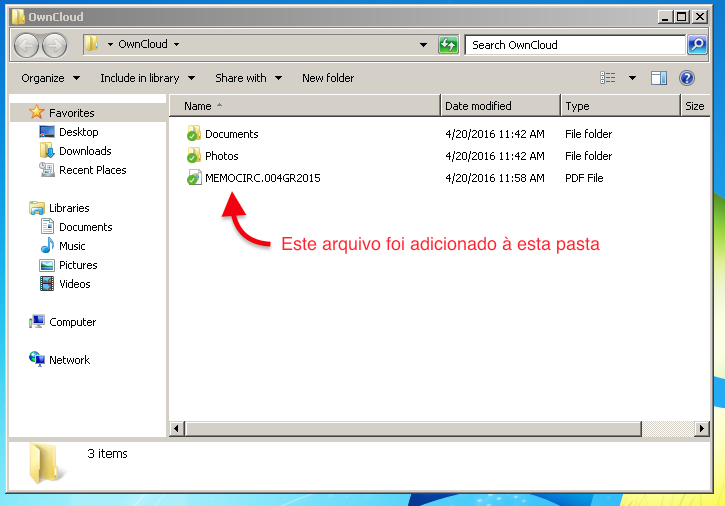The width and height of the screenshot is (725, 506).
Task: Click the date 4/20/2016 11:58 AM
Action: coord(495,178)
